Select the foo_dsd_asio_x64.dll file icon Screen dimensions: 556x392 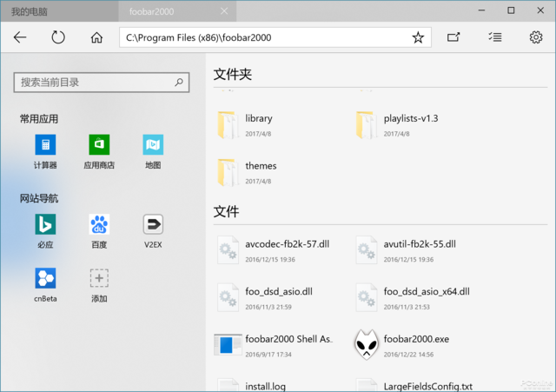tap(366, 297)
